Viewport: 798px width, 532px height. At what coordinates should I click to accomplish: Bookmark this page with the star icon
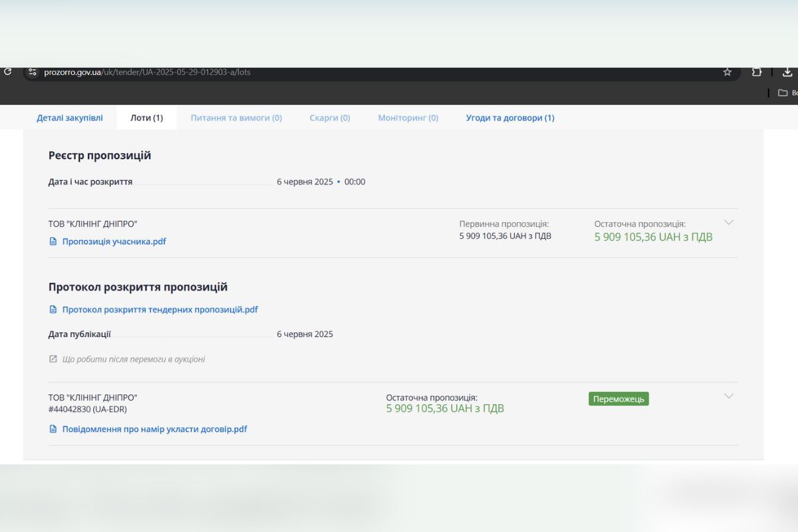click(x=727, y=72)
